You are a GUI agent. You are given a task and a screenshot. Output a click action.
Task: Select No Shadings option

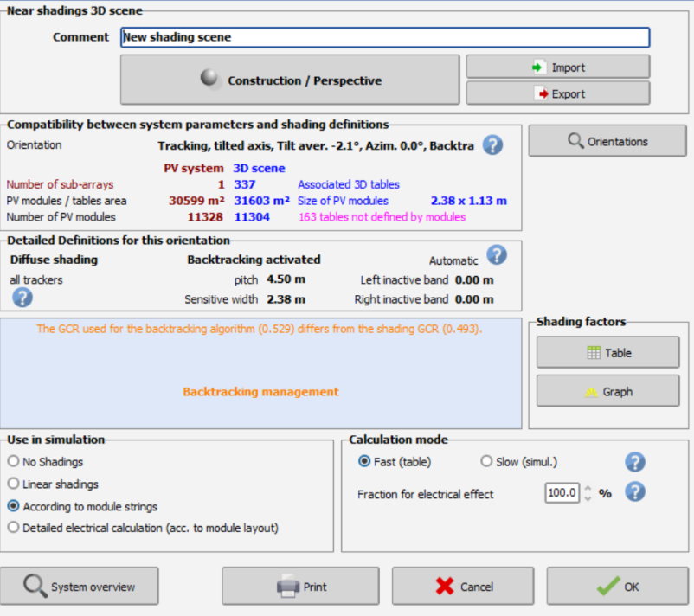click(13, 462)
